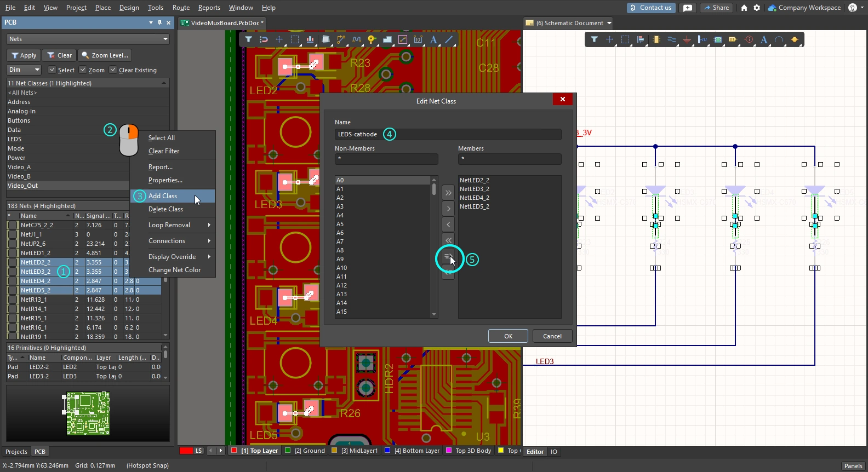868x472 pixels.
Task: Click the Place String text tool in PCB toolbar
Action: (x=433, y=39)
